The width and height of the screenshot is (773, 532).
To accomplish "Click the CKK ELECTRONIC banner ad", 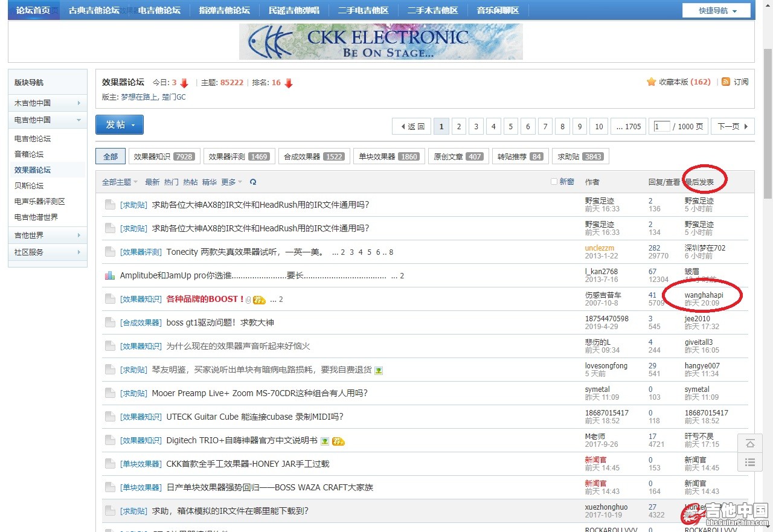I will click(x=381, y=41).
